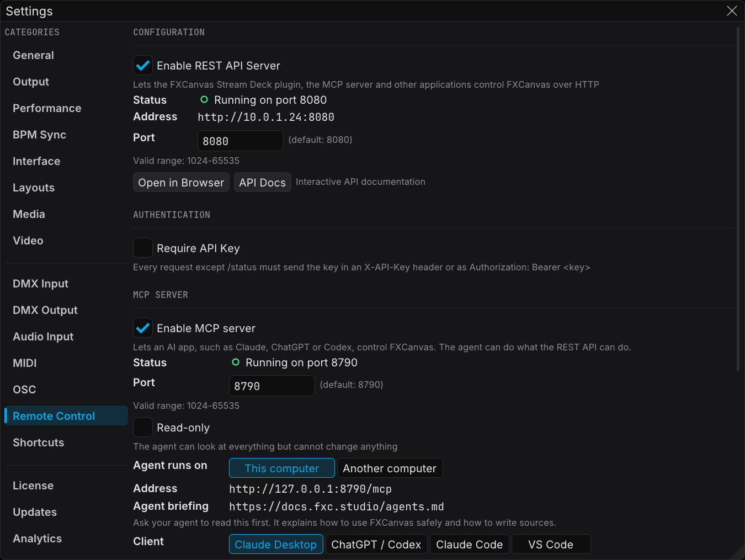Open the BPM Sync category
This screenshot has height=560, width=745.
(66, 135)
